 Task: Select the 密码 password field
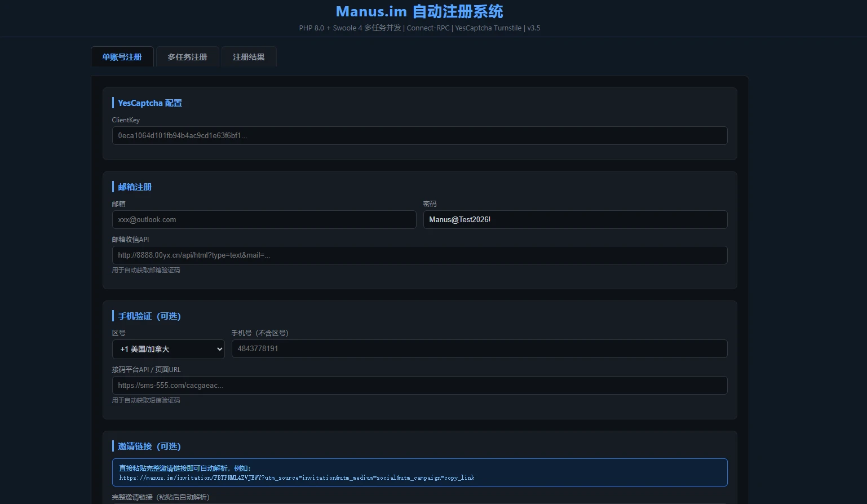click(575, 219)
